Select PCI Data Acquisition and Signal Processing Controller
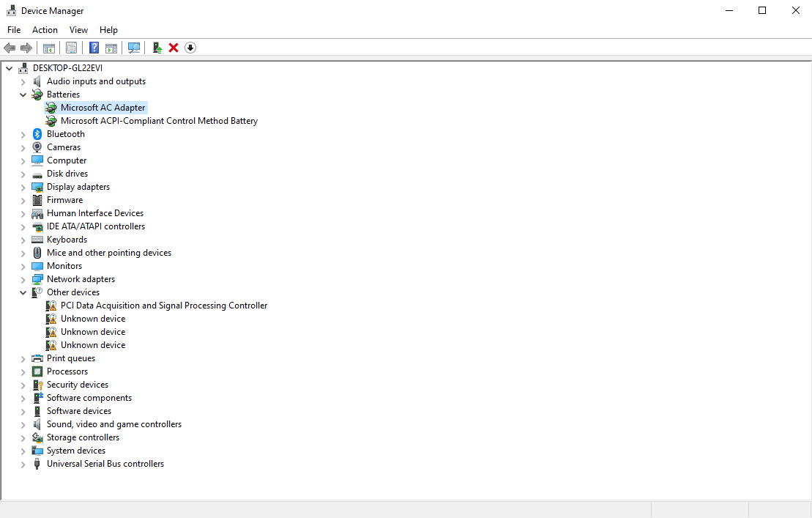 tap(164, 306)
